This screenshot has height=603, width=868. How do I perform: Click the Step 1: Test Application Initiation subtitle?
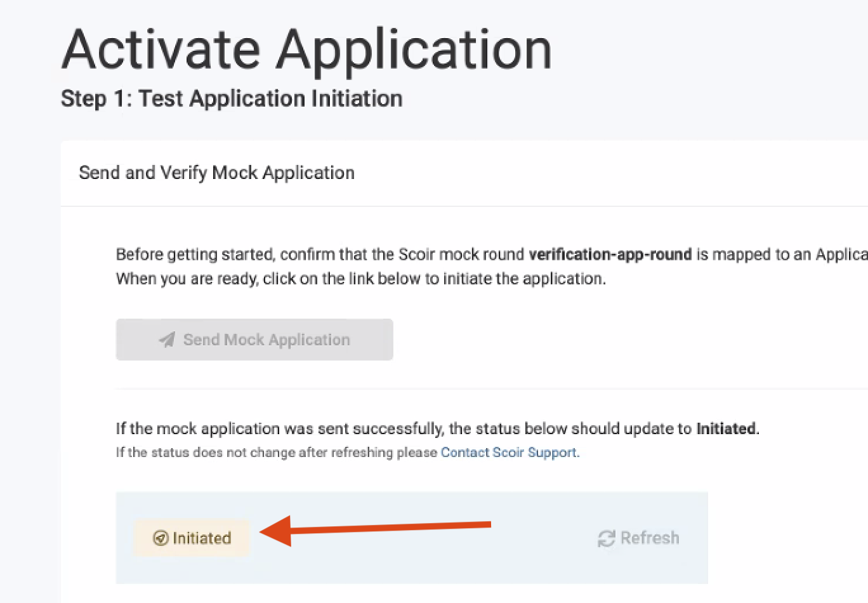(x=232, y=99)
